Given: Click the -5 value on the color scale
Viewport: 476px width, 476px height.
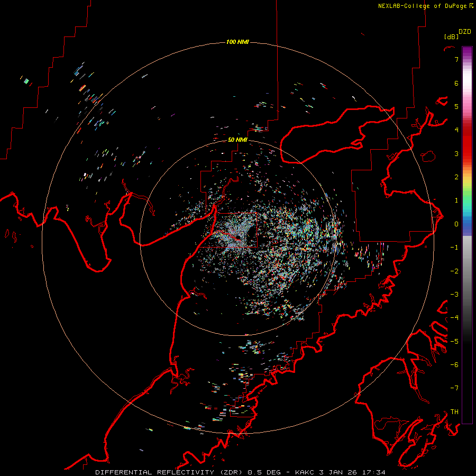Looking at the screenshot, I should click(x=454, y=342).
